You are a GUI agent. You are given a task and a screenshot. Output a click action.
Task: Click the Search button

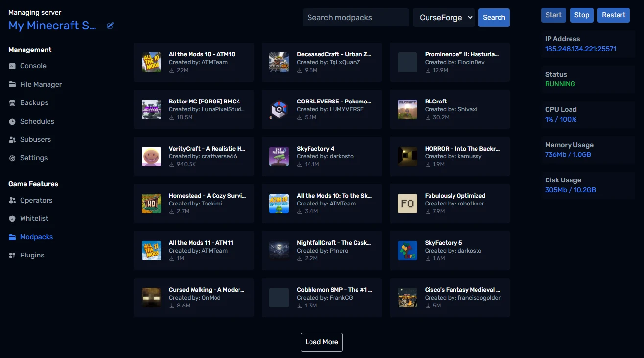(494, 17)
